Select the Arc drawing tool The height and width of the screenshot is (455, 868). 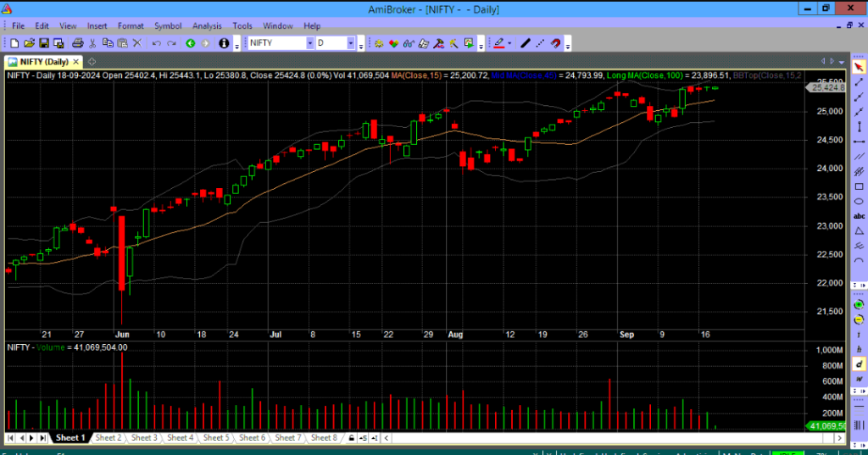pos(860,261)
